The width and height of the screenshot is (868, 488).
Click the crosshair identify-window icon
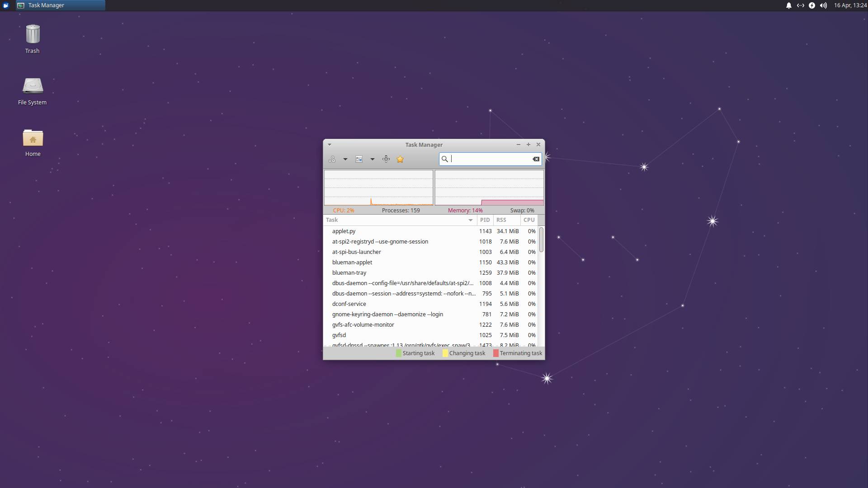(x=386, y=159)
